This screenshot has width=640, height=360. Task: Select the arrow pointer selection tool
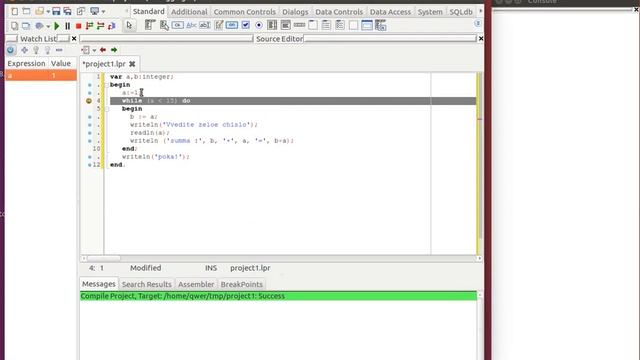129,25
